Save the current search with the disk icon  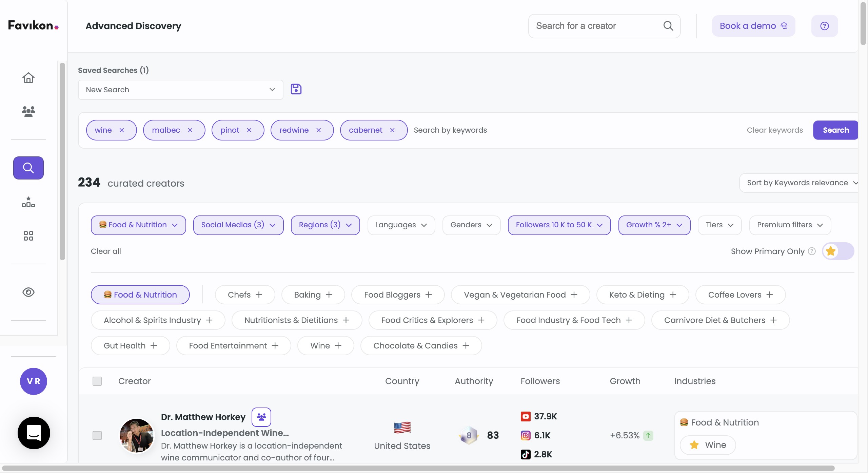pyautogui.click(x=296, y=89)
